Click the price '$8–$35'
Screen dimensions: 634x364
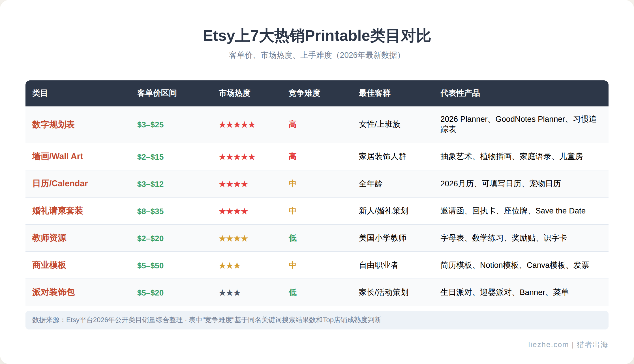click(150, 211)
